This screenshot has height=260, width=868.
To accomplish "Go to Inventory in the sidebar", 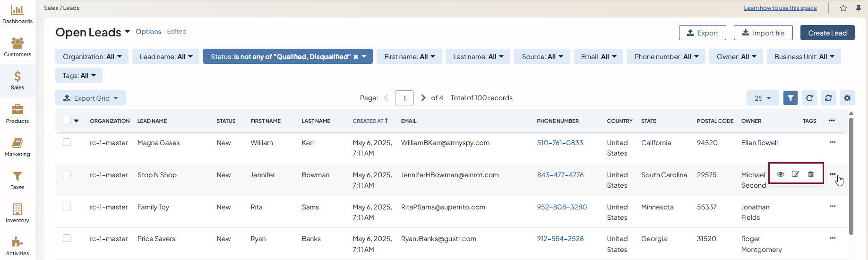I will 17,213.
